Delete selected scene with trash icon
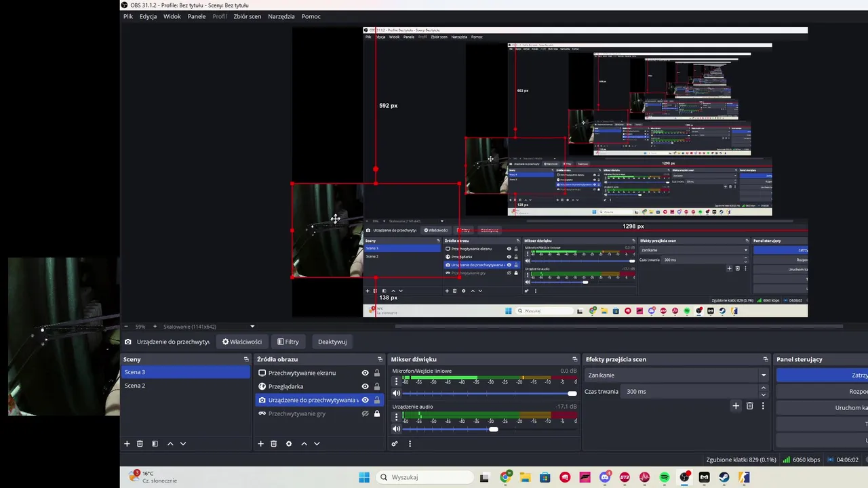 140,444
